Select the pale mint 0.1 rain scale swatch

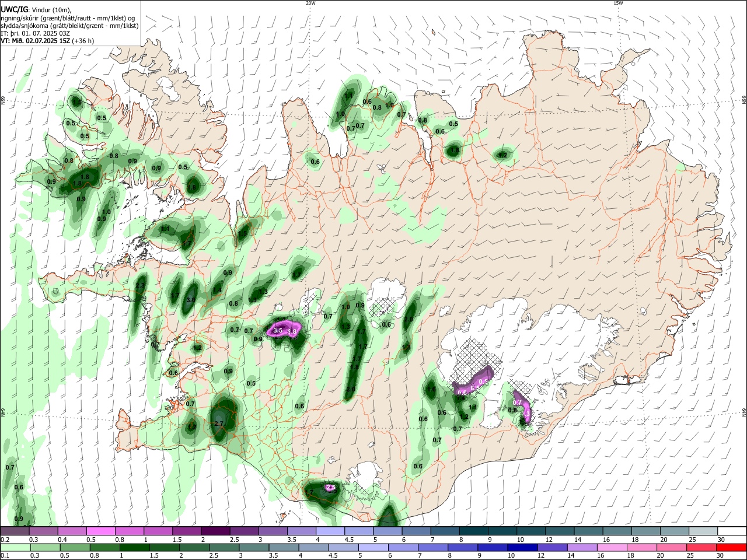click(x=16, y=547)
